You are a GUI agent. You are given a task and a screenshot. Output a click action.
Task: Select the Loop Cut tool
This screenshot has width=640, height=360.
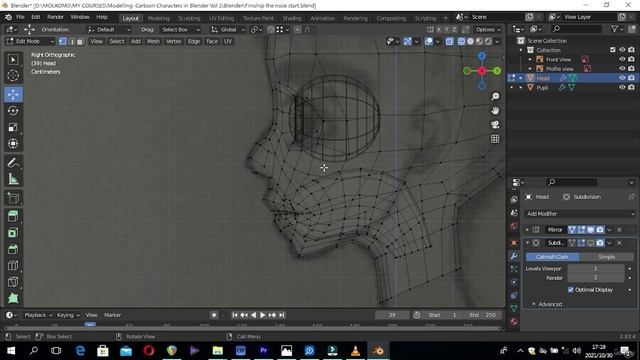[x=13, y=265]
